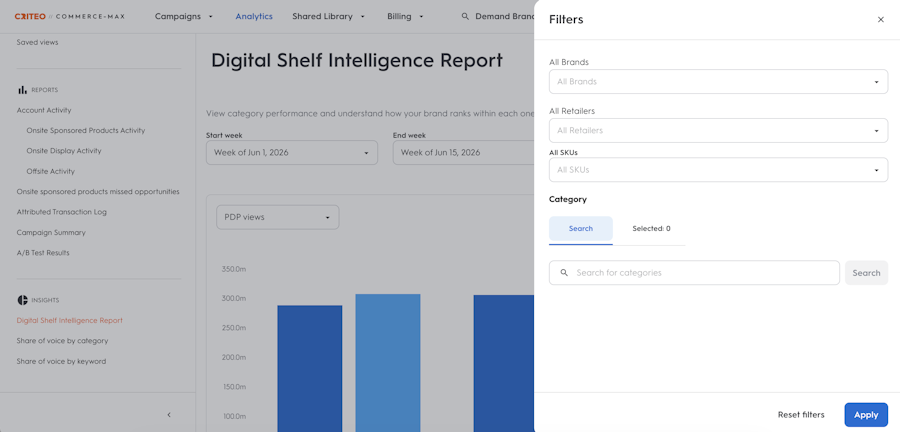Open Saved views in sidebar
900x432 pixels.
pyautogui.click(x=37, y=42)
